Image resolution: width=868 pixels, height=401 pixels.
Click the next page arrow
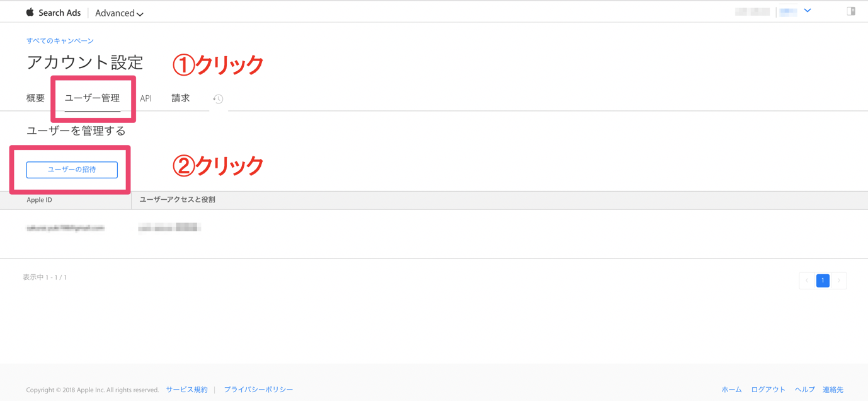(839, 281)
